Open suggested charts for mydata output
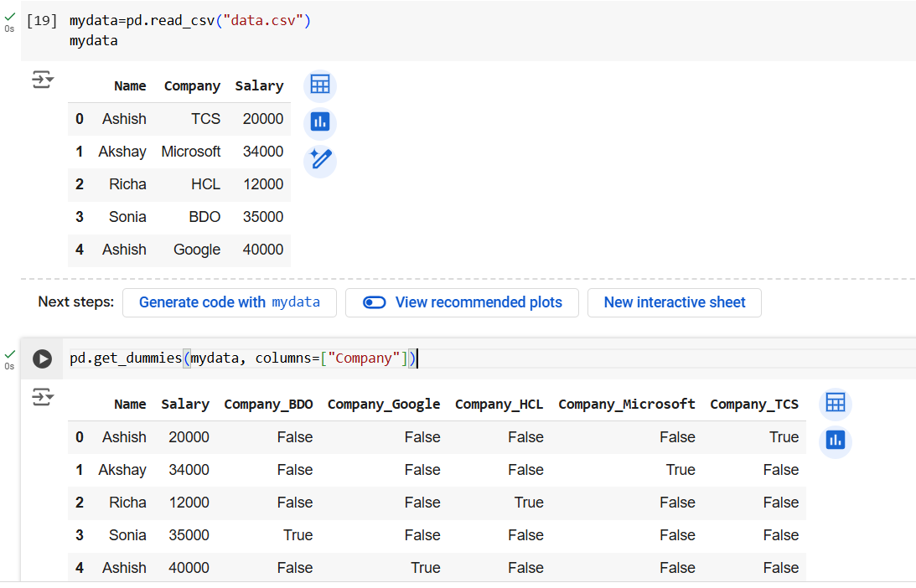 319,122
